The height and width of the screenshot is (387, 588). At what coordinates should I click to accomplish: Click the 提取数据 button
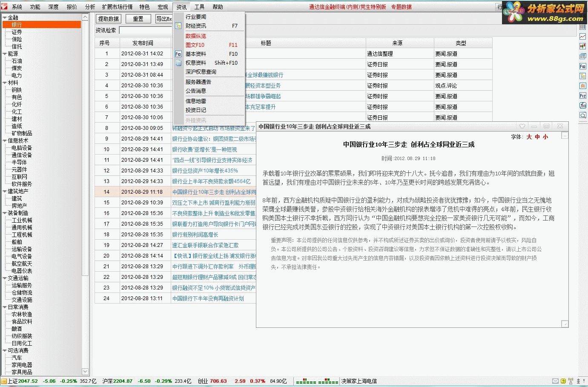point(109,19)
